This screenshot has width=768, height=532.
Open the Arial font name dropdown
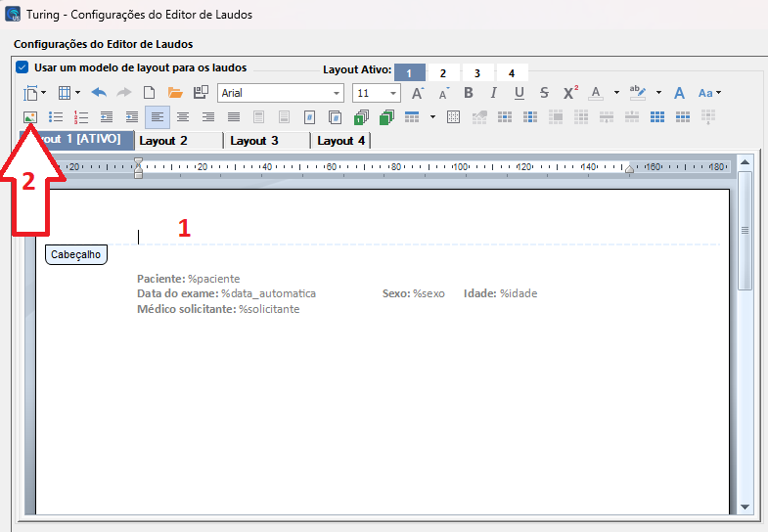[337, 94]
